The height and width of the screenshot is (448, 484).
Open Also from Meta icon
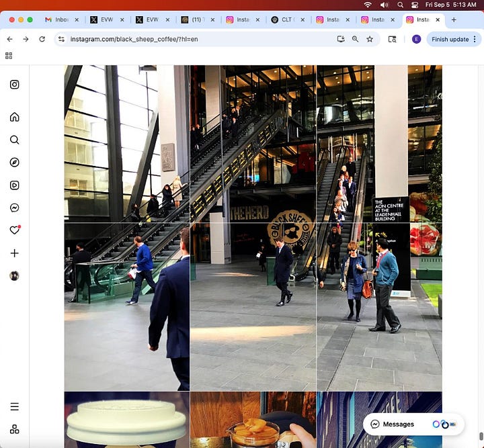tap(15, 429)
